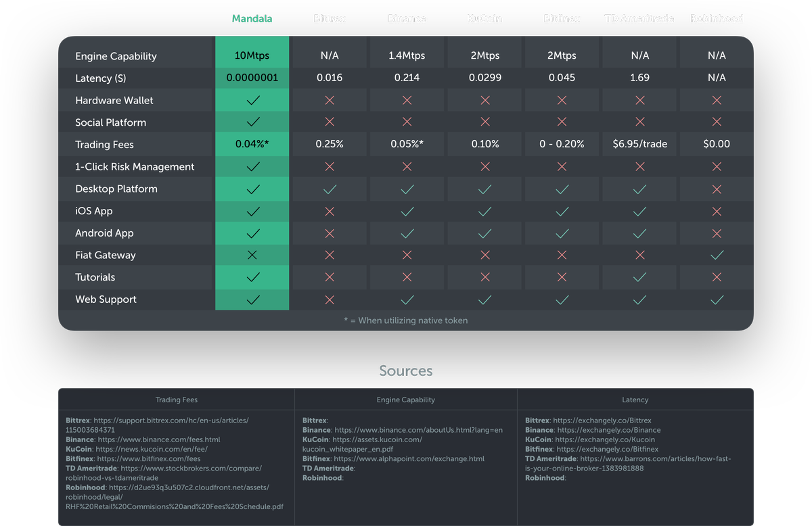Click Bittrex's Web Support cross mark
This screenshot has width=812, height=526.
[x=330, y=300]
